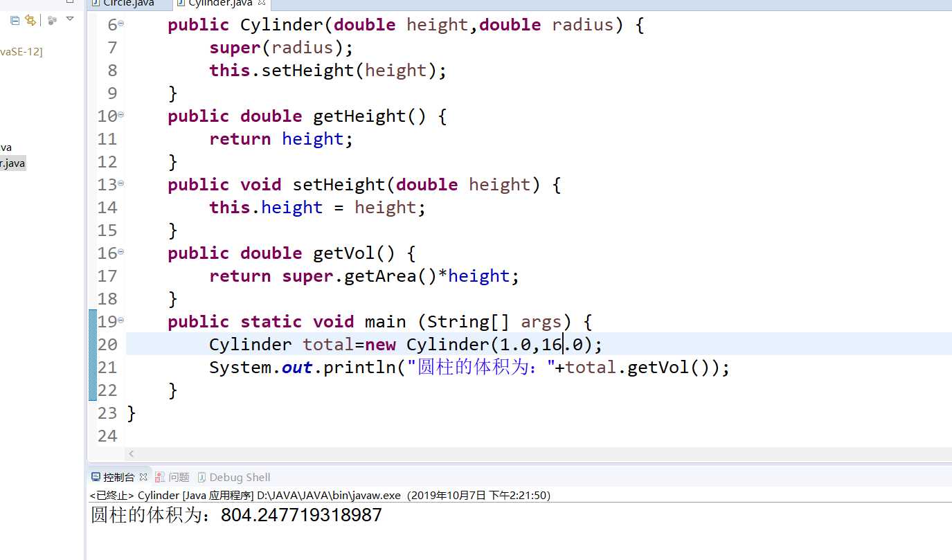Open the 控制台 console tab
952x560 pixels.
(118, 477)
